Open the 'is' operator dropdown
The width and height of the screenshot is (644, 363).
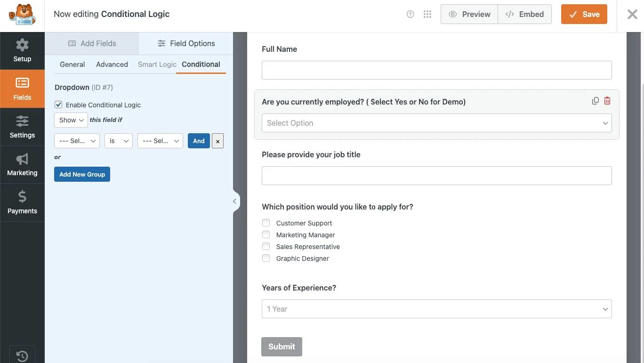[x=118, y=141]
